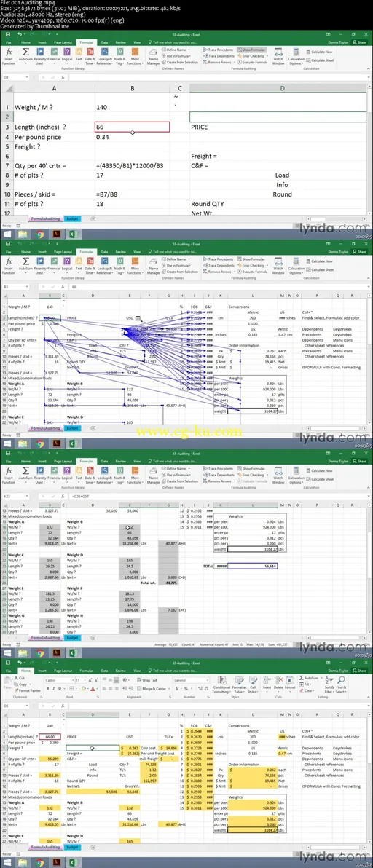The image size is (373, 868).
Task: Open File Explorer taskbar icon below Home ribbon frame
Action: click(24, 862)
